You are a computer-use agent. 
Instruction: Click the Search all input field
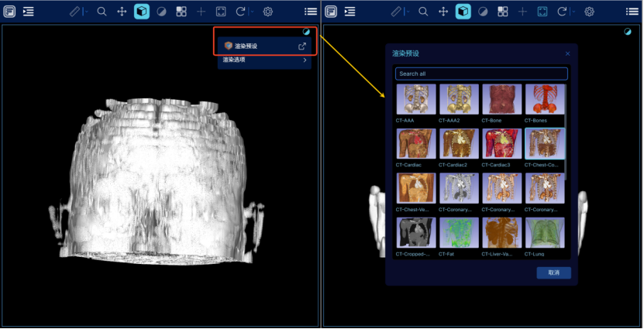pyautogui.click(x=480, y=74)
